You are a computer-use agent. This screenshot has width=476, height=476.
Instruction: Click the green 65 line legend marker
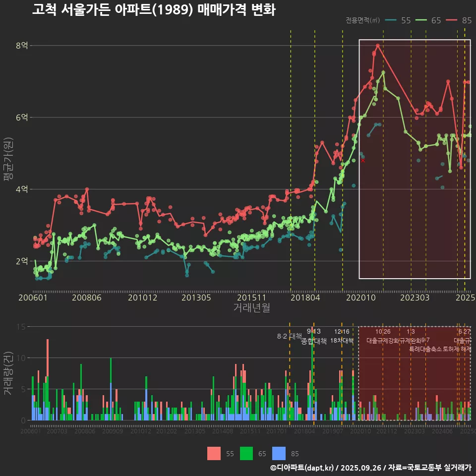click(421, 20)
